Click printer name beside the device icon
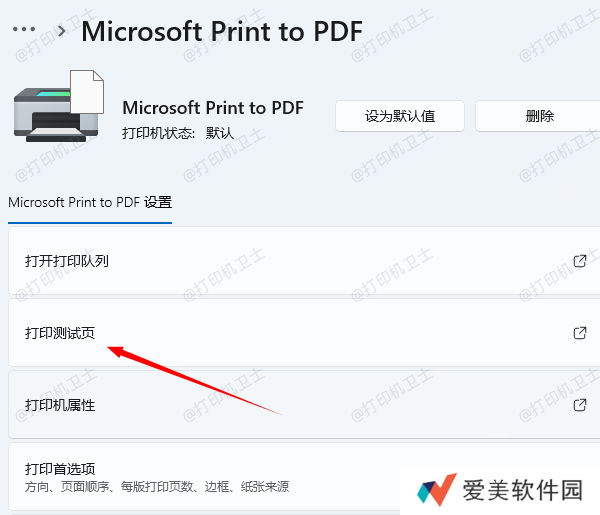 pos(213,108)
